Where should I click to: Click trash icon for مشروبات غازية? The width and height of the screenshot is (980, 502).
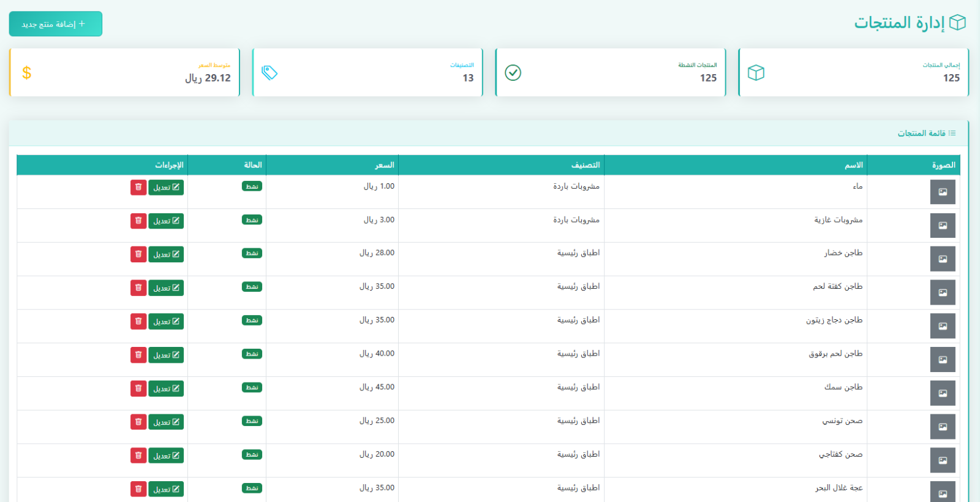click(x=138, y=221)
